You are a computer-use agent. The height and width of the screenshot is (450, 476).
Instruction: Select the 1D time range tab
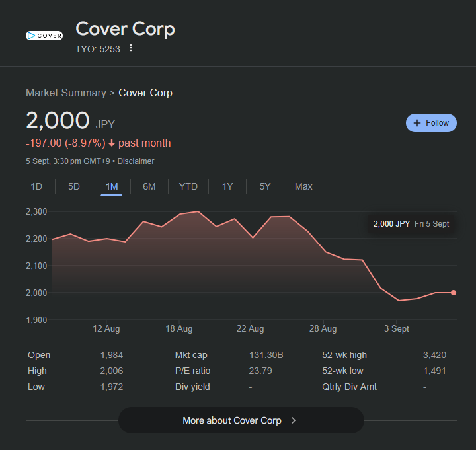click(36, 186)
